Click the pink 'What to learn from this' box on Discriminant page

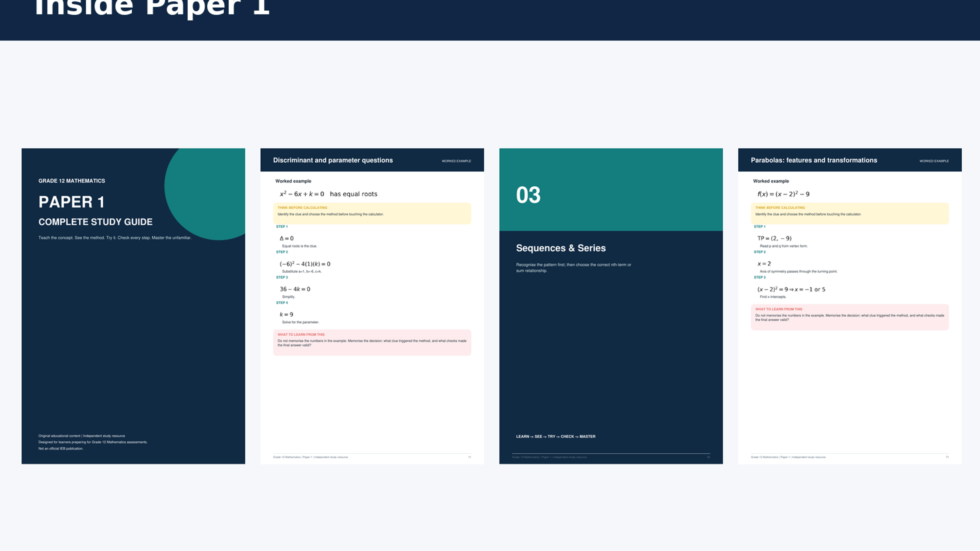click(x=372, y=342)
